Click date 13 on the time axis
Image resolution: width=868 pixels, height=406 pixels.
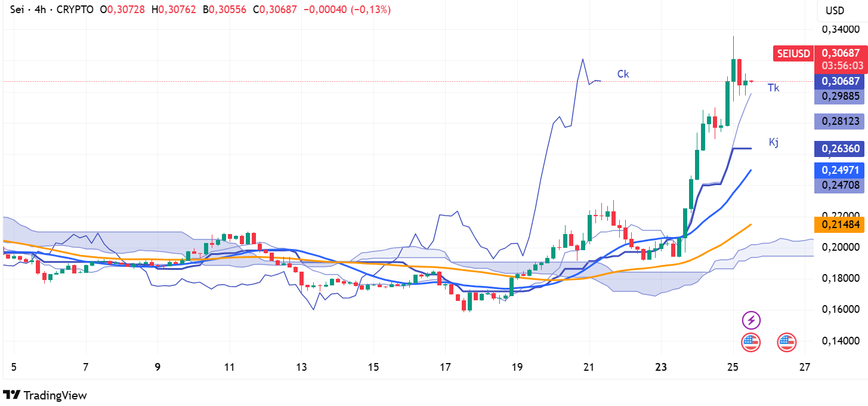click(x=301, y=367)
